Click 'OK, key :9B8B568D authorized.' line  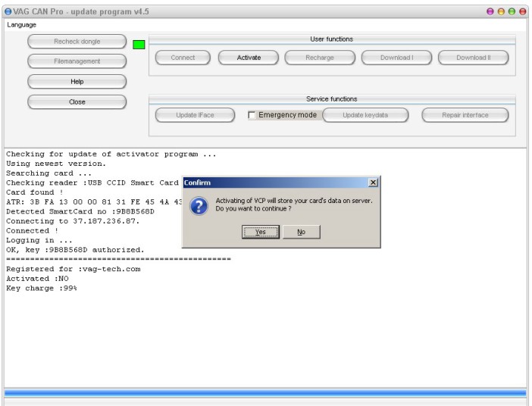tap(75, 250)
